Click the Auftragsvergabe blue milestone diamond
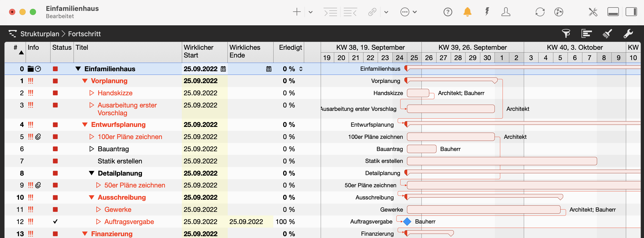The height and width of the screenshot is (238, 644). 407,222
